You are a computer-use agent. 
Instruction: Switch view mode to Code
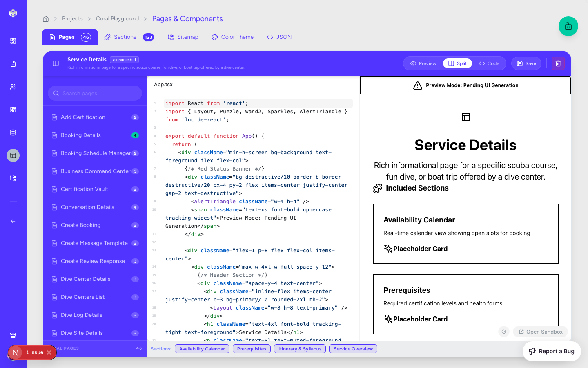pyautogui.click(x=489, y=63)
